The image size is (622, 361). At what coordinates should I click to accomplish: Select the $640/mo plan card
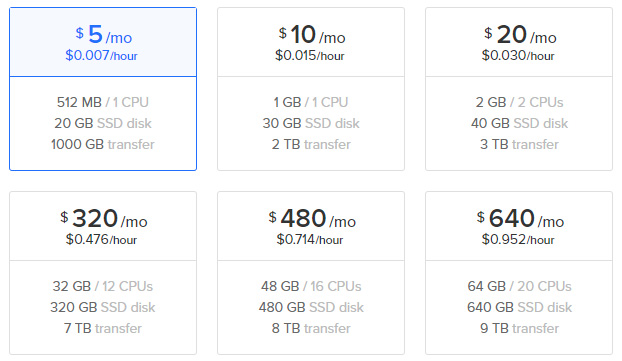tap(519, 273)
